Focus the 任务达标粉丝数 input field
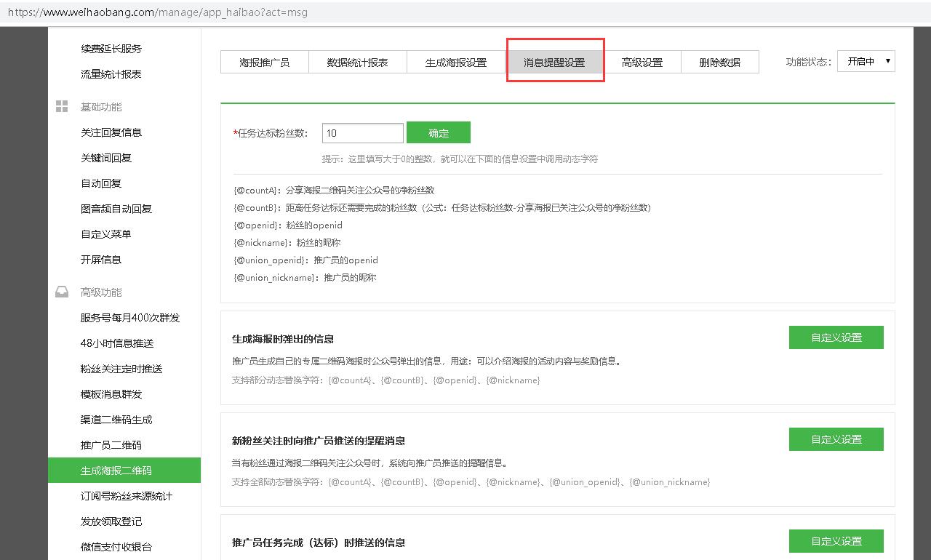 (362, 133)
